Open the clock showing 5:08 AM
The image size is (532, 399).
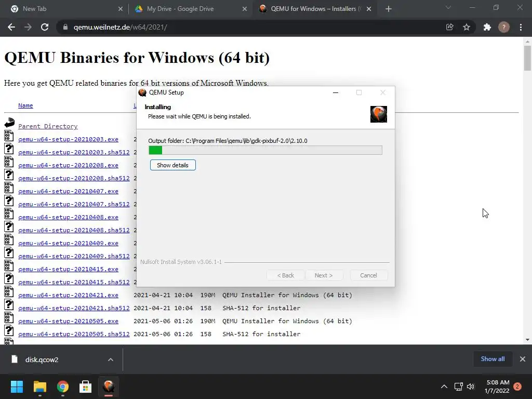[497, 387]
